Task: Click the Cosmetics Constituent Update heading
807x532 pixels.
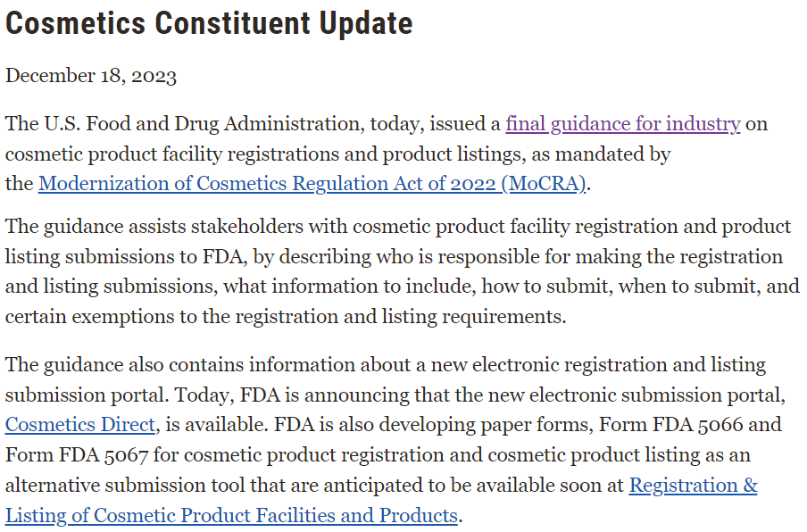Action: [x=209, y=24]
